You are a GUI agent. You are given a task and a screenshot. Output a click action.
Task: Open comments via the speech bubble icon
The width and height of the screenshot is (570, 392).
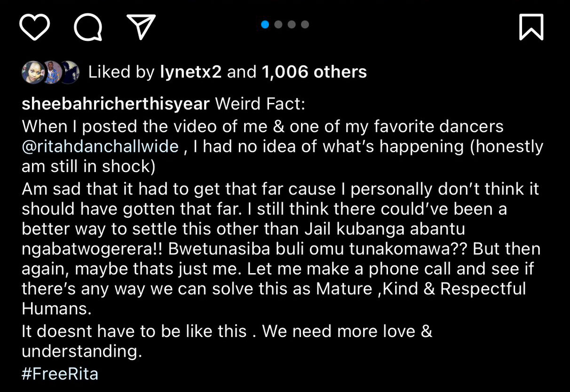[88, 27]
